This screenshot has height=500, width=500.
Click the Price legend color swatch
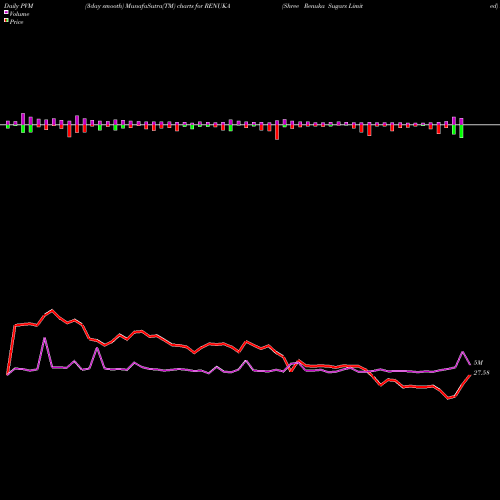tap(6, 21)
